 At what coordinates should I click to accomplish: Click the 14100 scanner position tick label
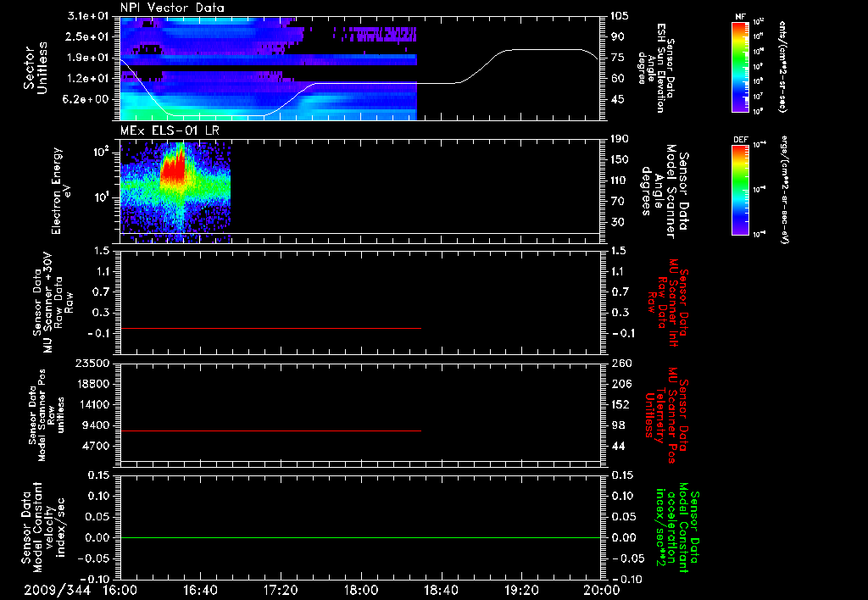pyautogui.click(x=92, y=404)
